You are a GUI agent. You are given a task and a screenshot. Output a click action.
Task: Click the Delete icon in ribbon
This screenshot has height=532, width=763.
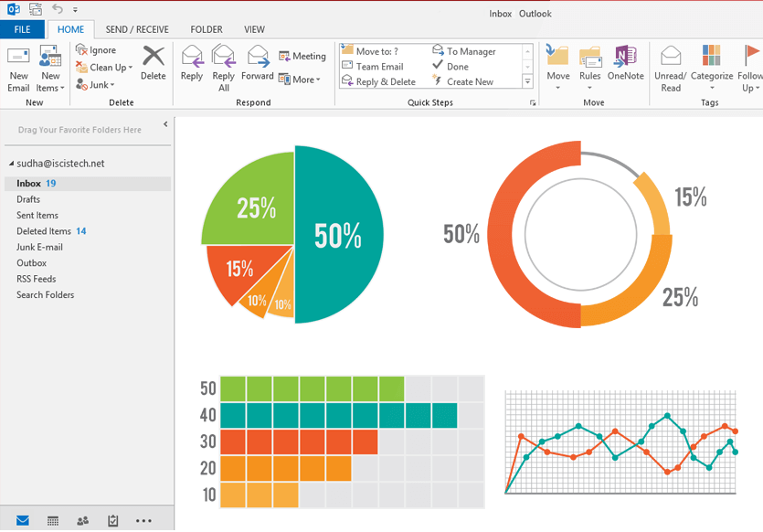point(154,64)
